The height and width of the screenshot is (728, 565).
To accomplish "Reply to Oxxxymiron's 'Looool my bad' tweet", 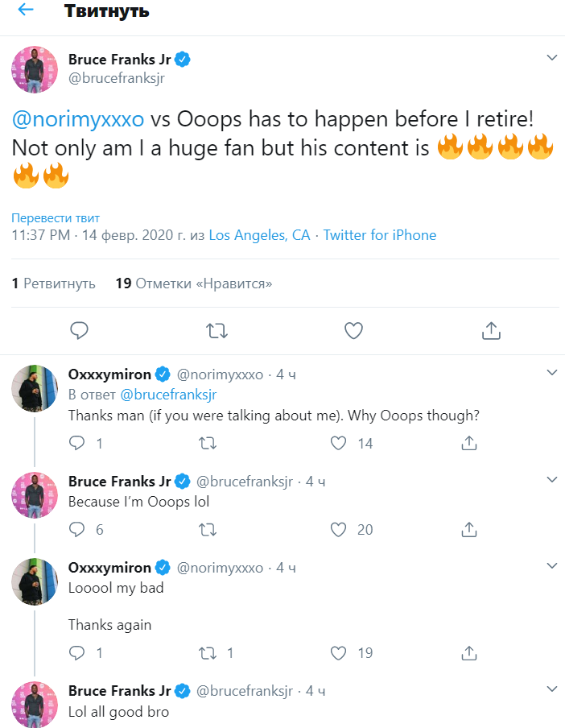I will coord(77,652).
